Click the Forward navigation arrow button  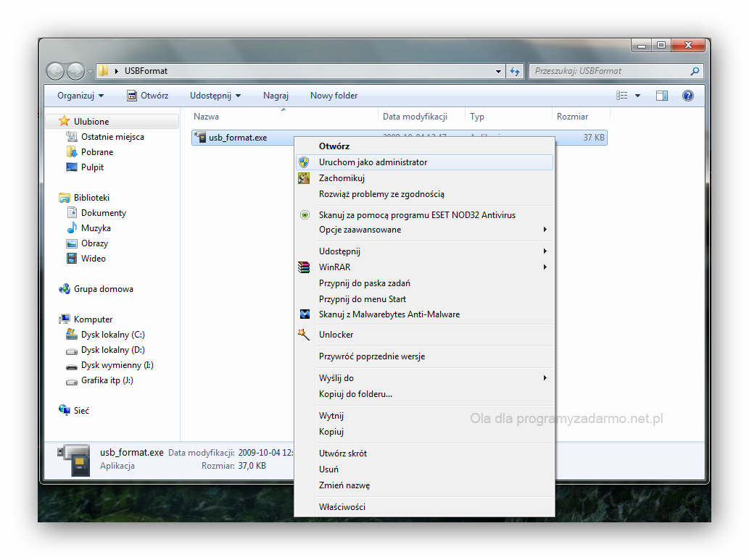pos(75,71)
